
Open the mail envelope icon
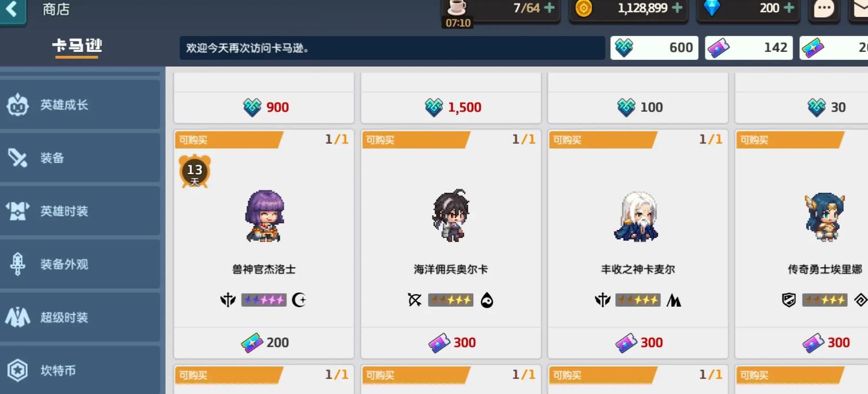[x=858, y=10]
